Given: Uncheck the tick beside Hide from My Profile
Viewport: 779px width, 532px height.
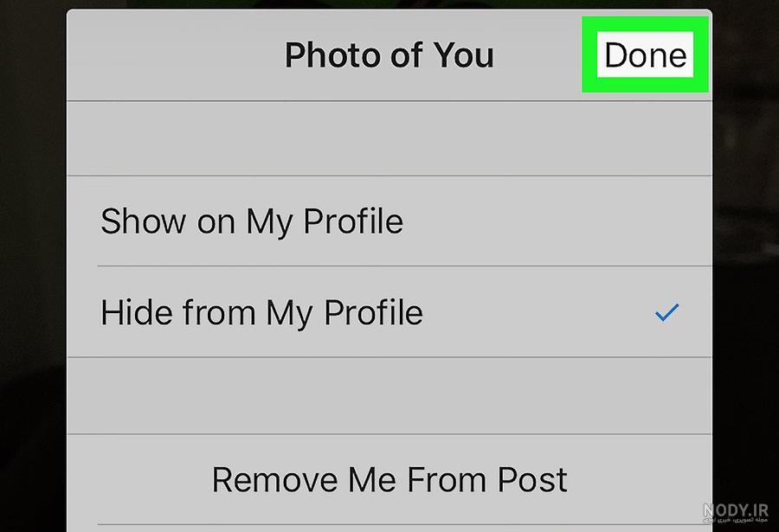Looking at the screenshot, I should pyautogui.click(x=666, y=312).
